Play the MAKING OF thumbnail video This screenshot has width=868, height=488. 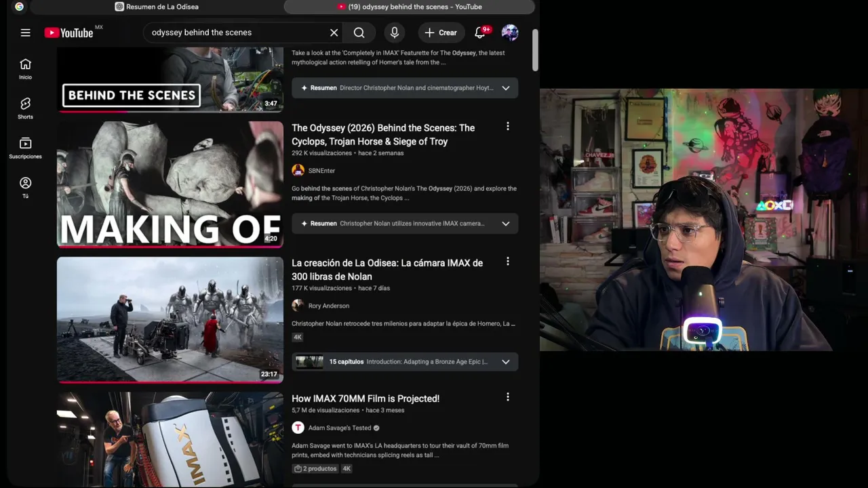170,184
